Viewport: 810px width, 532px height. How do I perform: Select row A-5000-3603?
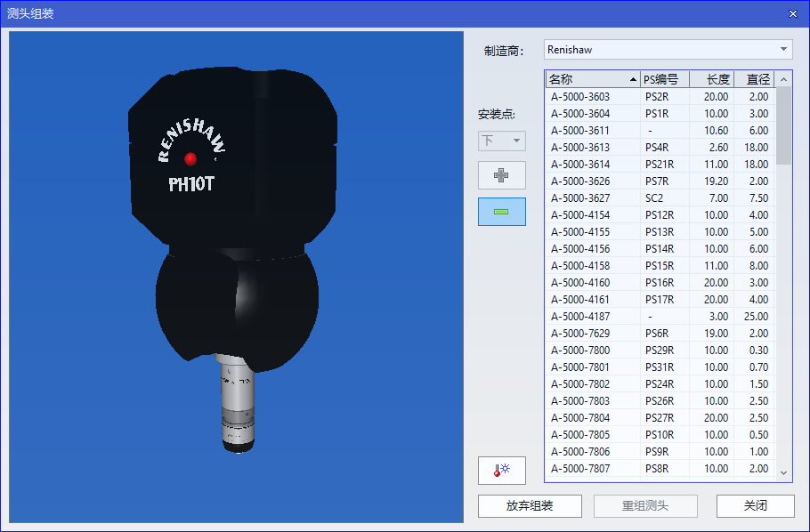click(x=660, y=97)
